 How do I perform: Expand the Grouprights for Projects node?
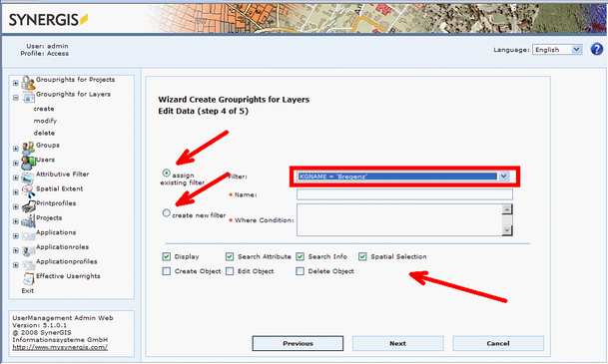tap(16, 83)
